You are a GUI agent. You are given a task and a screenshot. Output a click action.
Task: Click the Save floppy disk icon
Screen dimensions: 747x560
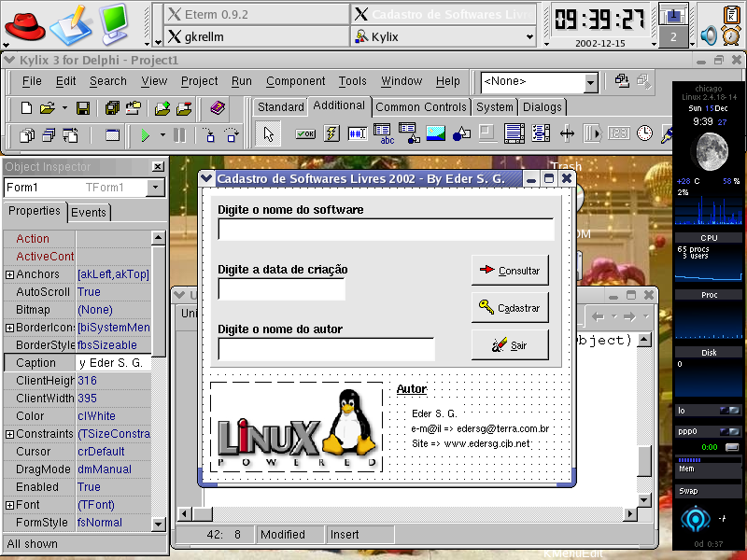[83, 108]
